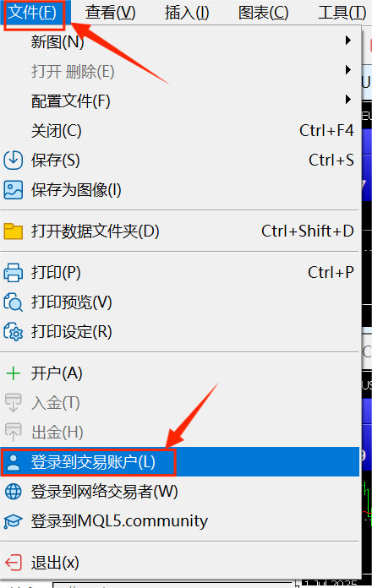The width and height of the screenshot is (372, 588).
Task: Open the 图表(C) menu
Action: (x=264, y=13)
